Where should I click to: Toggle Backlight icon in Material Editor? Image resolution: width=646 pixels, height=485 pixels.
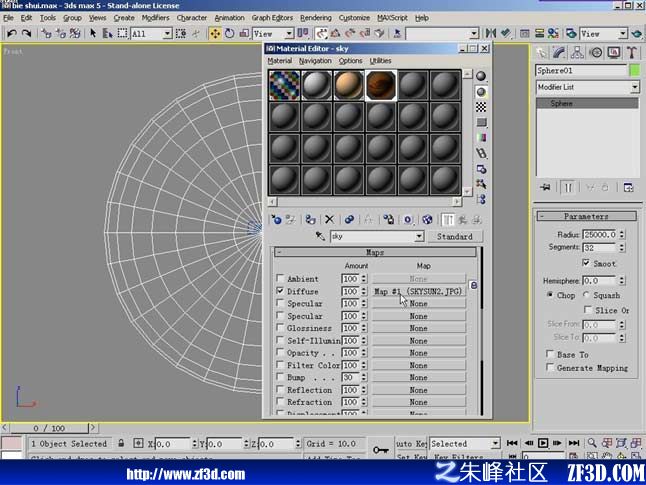(481, 92)
